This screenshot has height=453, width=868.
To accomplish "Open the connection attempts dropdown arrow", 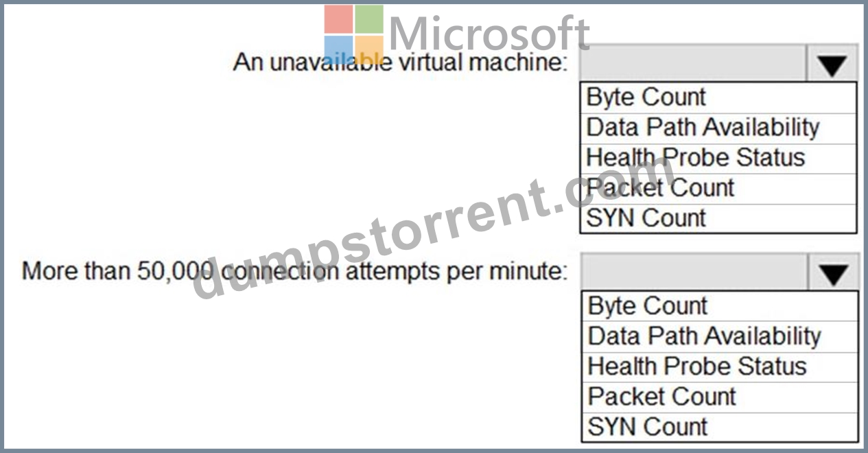I will tap(834, 272).
